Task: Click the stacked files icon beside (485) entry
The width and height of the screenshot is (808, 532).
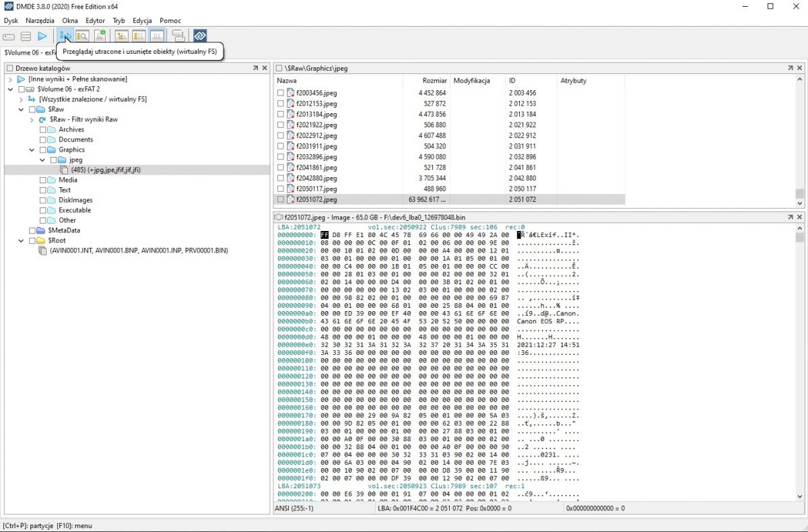Action: tap(64, 170)
